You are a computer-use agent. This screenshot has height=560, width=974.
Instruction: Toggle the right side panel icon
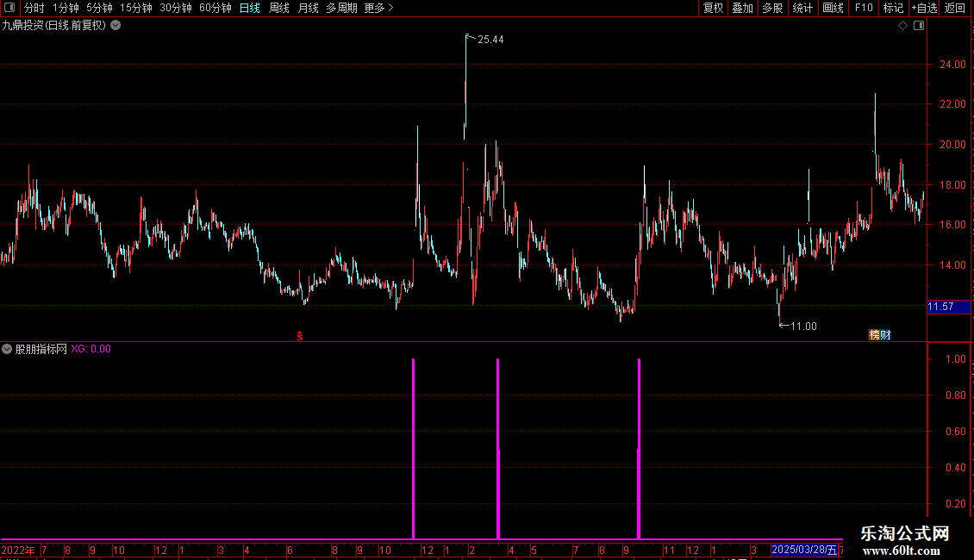coord(919,26)
